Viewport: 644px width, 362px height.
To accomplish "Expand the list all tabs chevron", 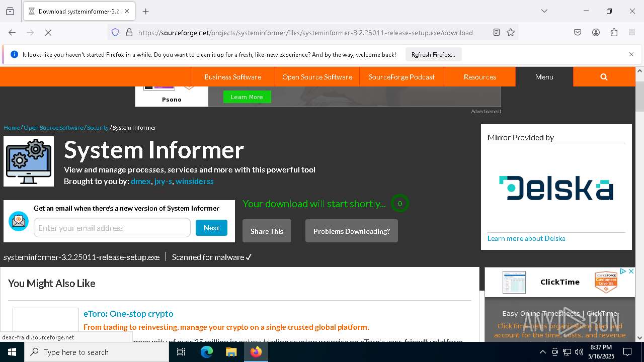I will tap(544, 11).
